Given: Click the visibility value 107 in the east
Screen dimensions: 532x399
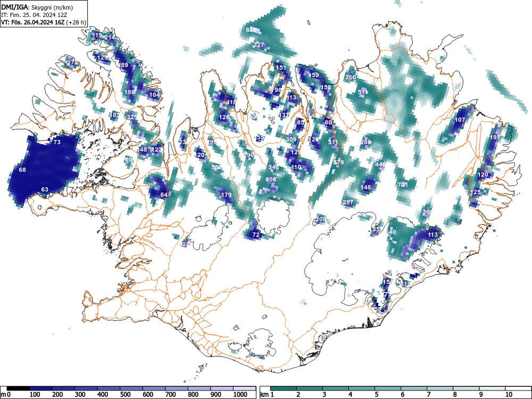Looking at the screenshot, I should (460, 120).
